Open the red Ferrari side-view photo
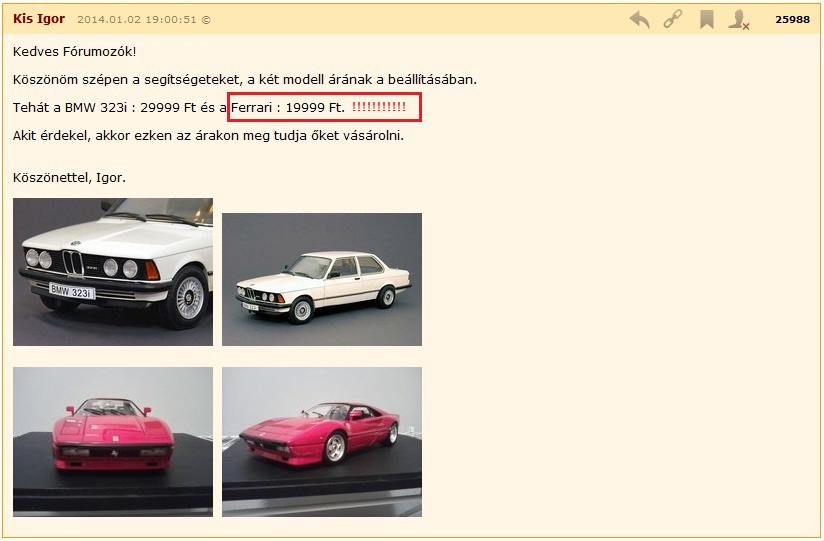The width and height of the screenshot is (824, 541). tap(322, 441)
